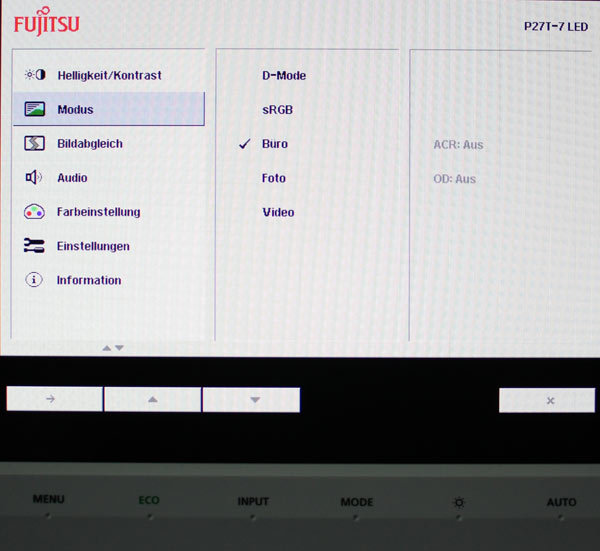Click the OD: Aus status text
This screenshot has width=600, height=551.
(x=455, y=179)
